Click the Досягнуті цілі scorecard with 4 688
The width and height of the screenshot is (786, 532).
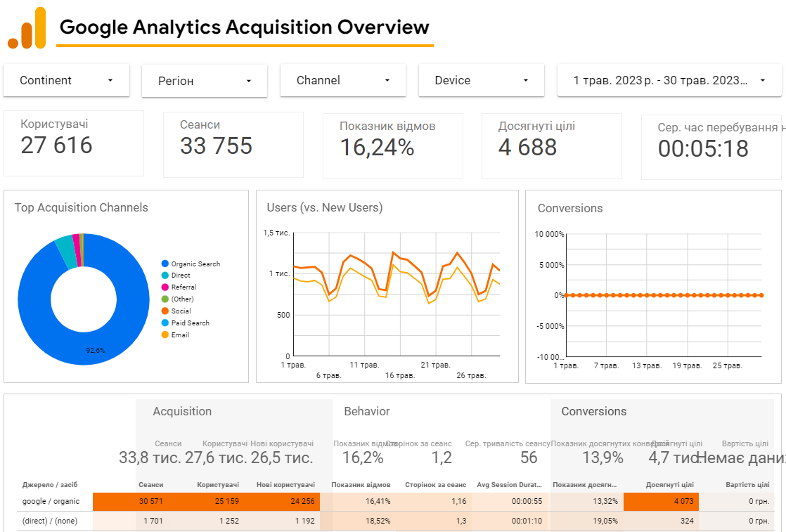click(552, 145)
